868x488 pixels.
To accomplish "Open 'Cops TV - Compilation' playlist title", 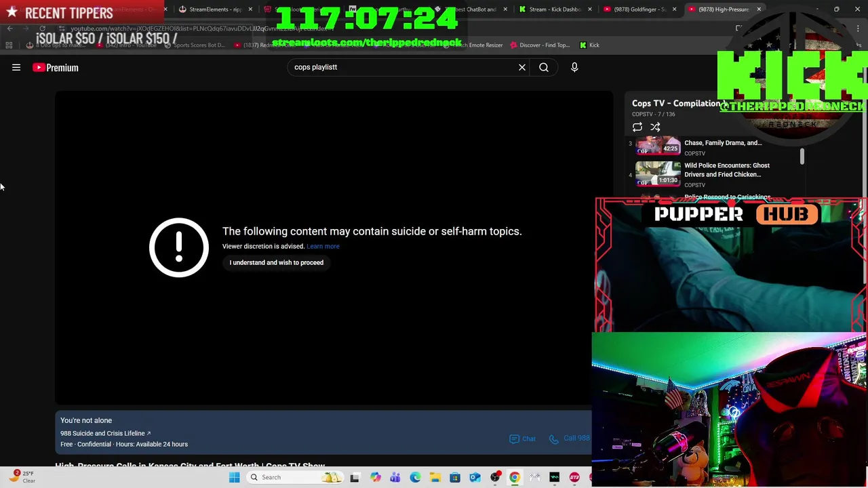I will coord(676,104).
